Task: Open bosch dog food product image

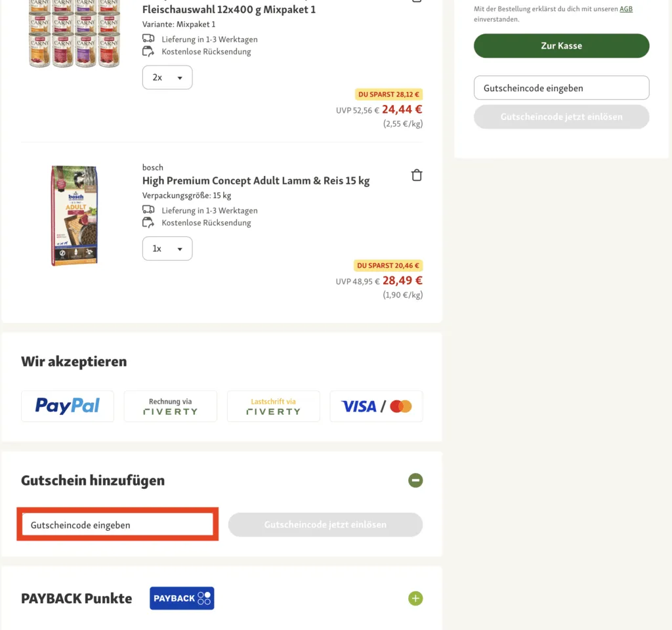Action: tap(74, 216)
